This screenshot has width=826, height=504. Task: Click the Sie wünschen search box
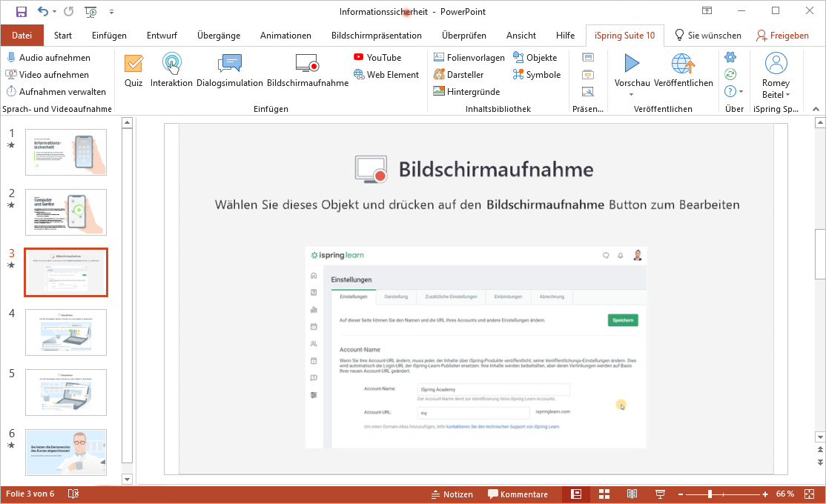point(708,36)
